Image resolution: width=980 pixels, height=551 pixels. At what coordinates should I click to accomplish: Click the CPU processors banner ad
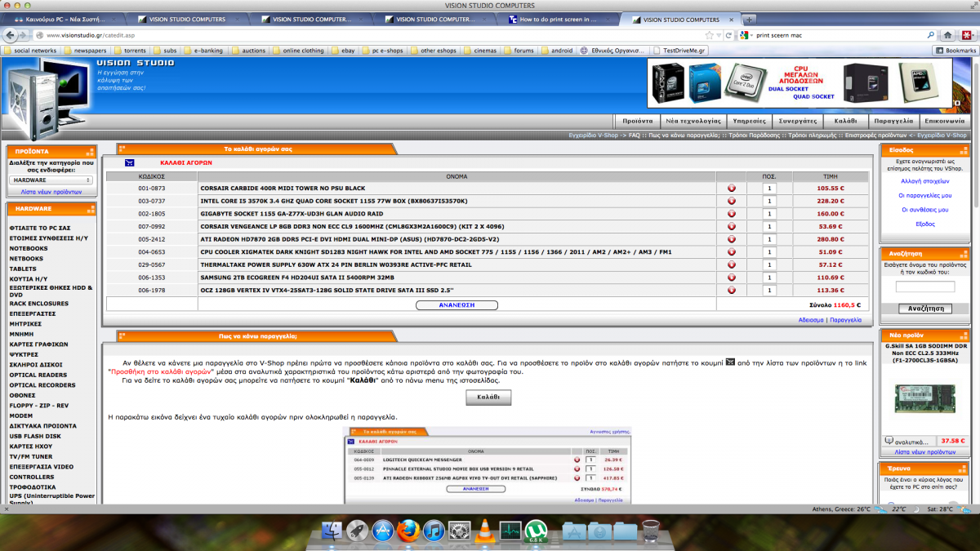(800, 83)
